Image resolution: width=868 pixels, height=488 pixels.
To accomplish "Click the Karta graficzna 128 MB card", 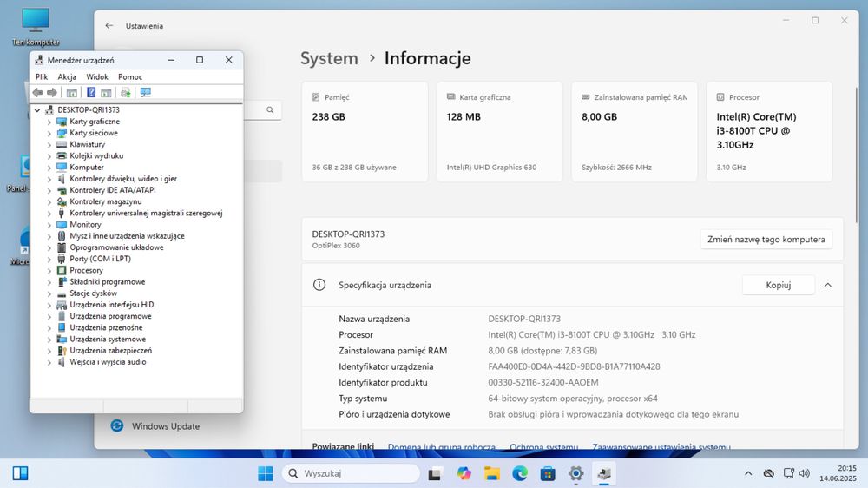I will pos(499,132).
